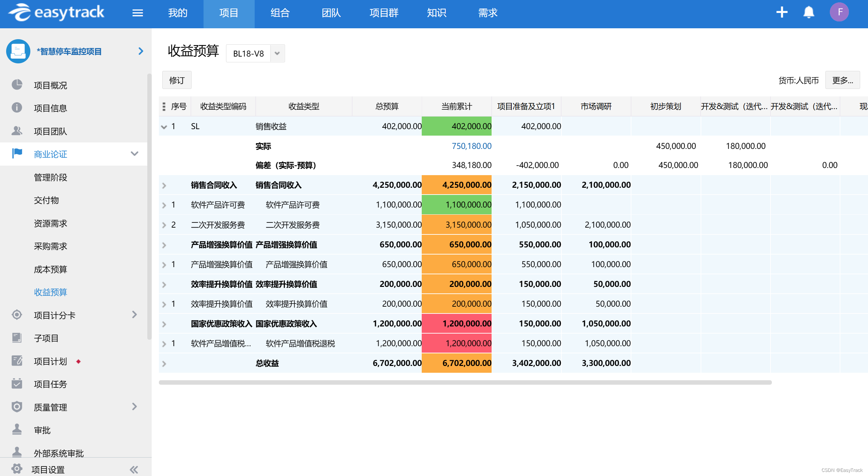Viewport: 868px width, 476px height.
Task: Collapse sidebar with double-arrow icon
Action: [x=134, y=470]
